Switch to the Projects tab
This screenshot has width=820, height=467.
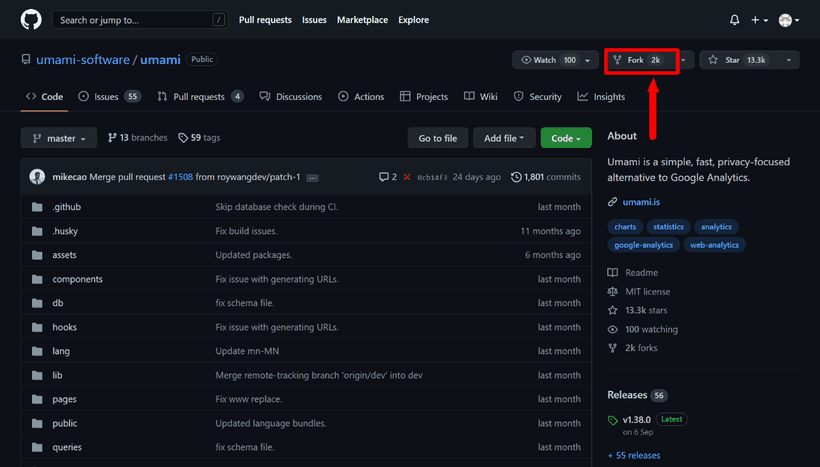pos(424,97)
